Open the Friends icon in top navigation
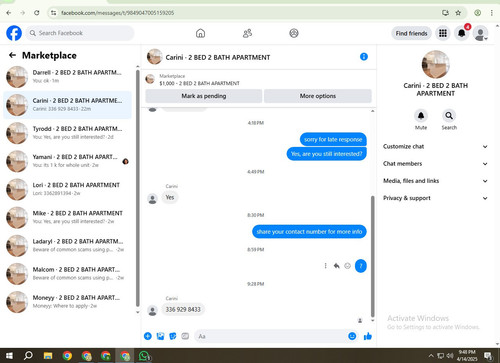Viewport: 500px width, 363px height. tap(247, 33)
